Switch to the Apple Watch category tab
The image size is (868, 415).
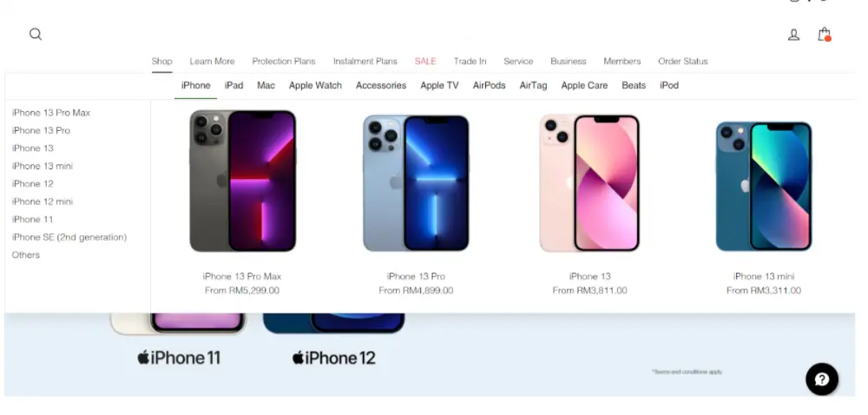315,85
